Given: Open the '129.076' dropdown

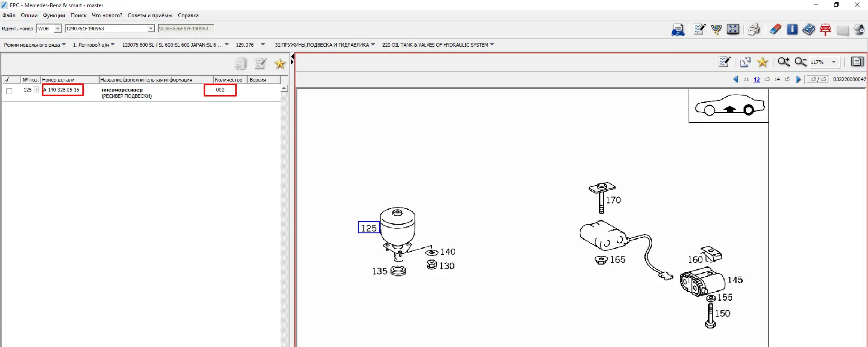Looking at the screenshot, I should tap(250, 45).
